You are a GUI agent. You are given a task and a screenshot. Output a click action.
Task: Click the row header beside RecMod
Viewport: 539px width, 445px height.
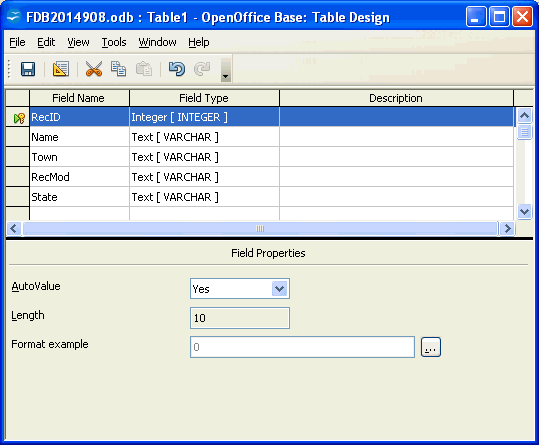click(18, 177)
